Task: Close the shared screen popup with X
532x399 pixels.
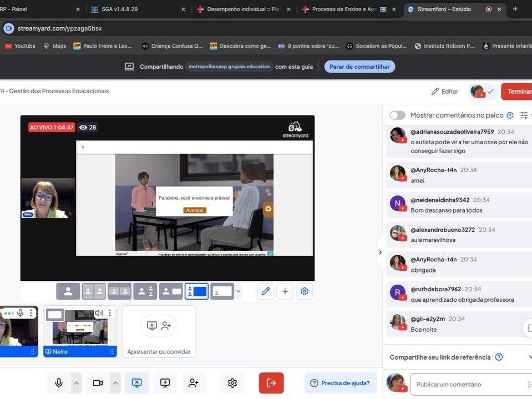Action: click(x=83, y=147)
